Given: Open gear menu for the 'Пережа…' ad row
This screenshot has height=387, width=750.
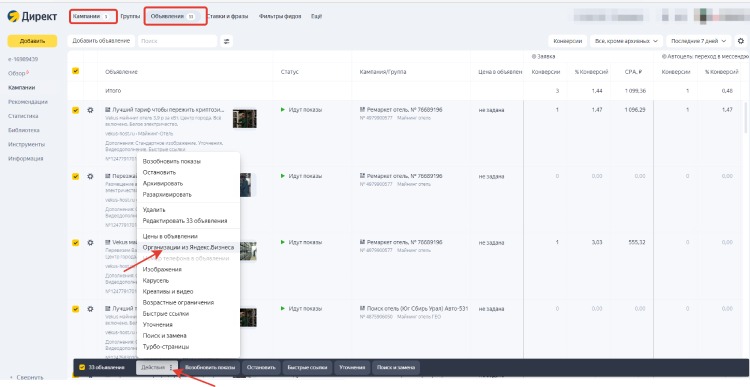Looking at the screenshot, I should click(90, 176).
